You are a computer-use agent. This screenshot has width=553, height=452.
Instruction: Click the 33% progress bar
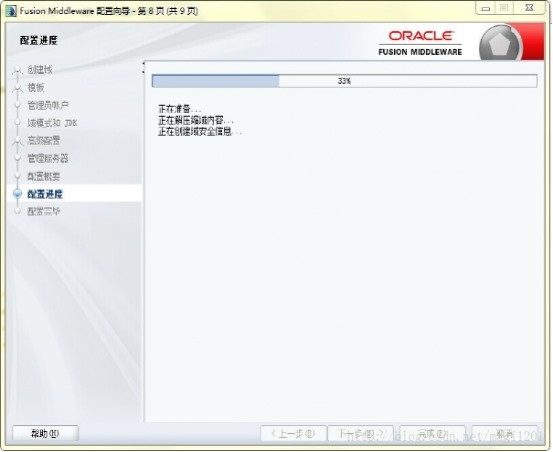click(x=344, y=81)
